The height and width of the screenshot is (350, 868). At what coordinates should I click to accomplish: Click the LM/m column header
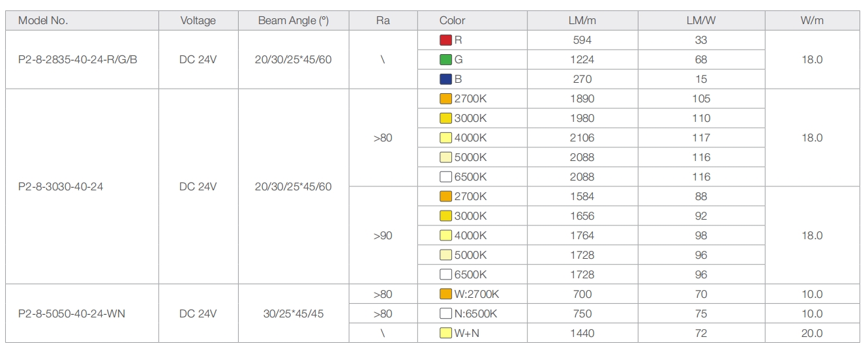(582, 21)
